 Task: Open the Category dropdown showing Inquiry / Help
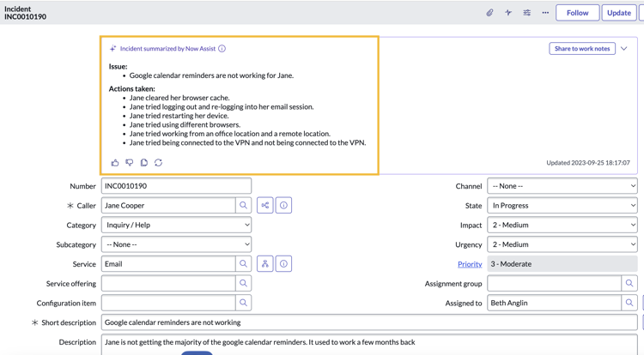click(176, 225)
